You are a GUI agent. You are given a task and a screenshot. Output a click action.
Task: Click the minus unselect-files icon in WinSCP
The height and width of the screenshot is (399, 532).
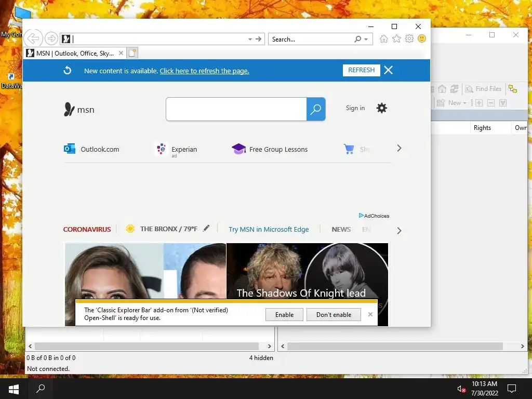(491, 103)
